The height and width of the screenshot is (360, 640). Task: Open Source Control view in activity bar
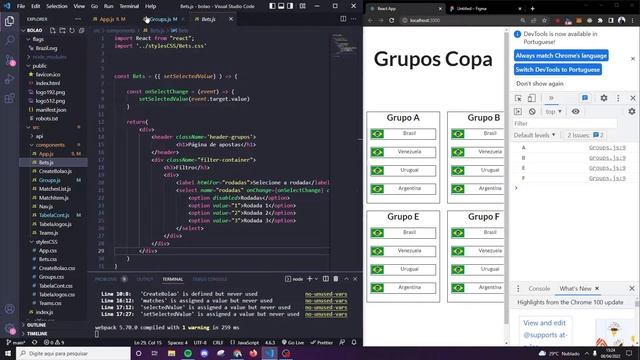[9, 60]
